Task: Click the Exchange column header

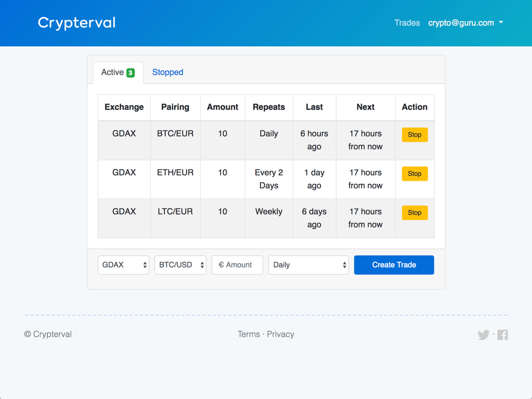Action: 124,107
